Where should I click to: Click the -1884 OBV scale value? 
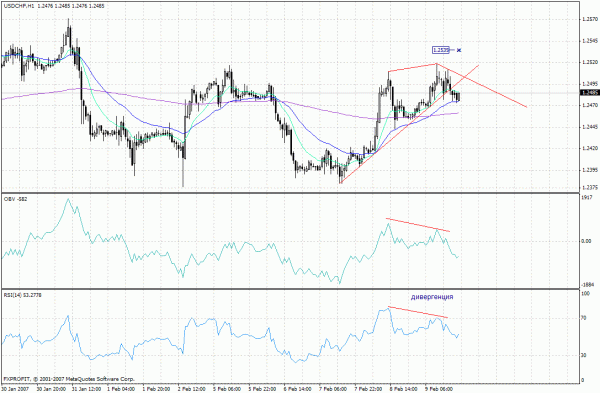click(587, 285)
